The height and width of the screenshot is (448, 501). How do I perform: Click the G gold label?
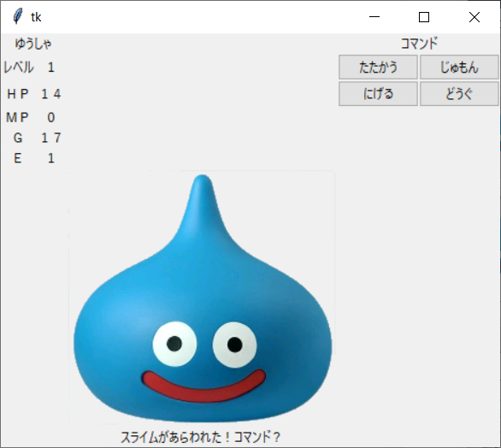pos(18,138)
